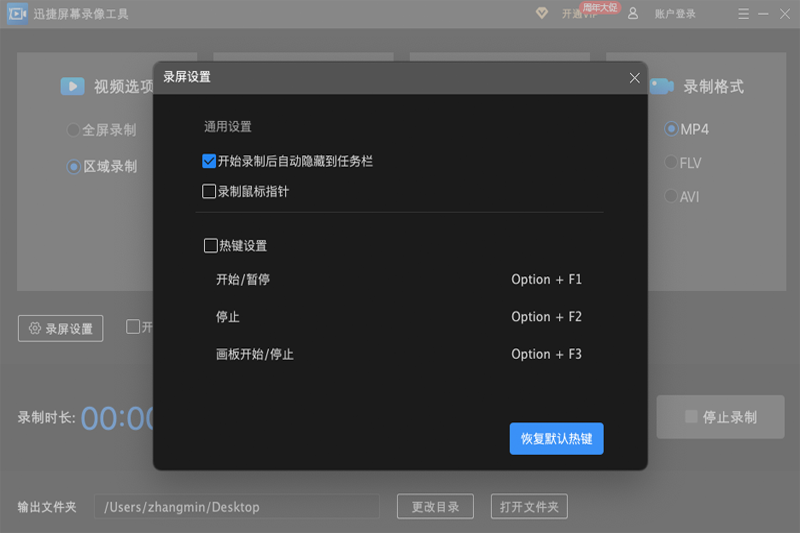Click the 停止 hotkey label
The width and height of the screenshot is (800, 533).
(228, 317)
